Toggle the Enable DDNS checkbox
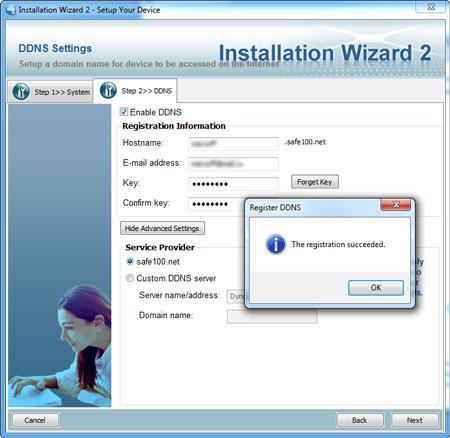This screenshot has height=438, width=450. 124,112
